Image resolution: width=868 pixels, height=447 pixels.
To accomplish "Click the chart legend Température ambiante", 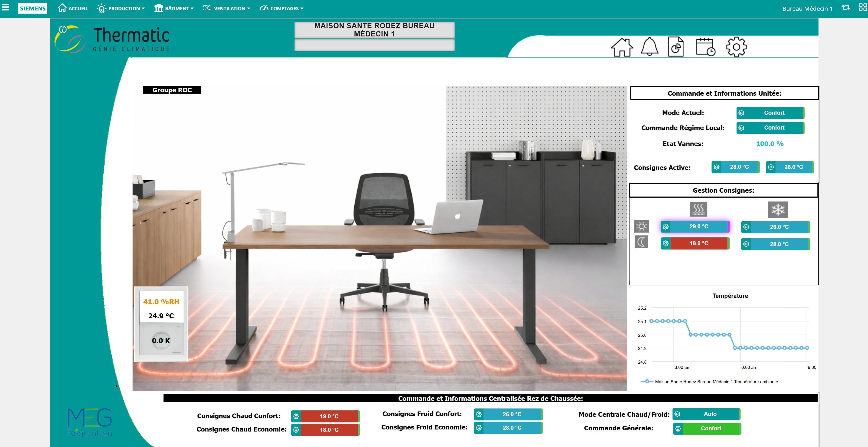I will coord(709,382).
